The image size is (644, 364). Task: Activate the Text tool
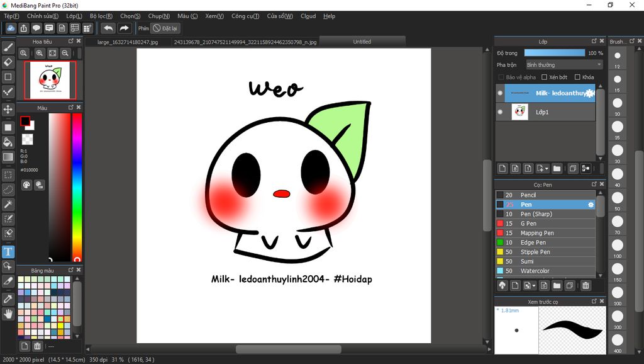click(x=8, y=252)
